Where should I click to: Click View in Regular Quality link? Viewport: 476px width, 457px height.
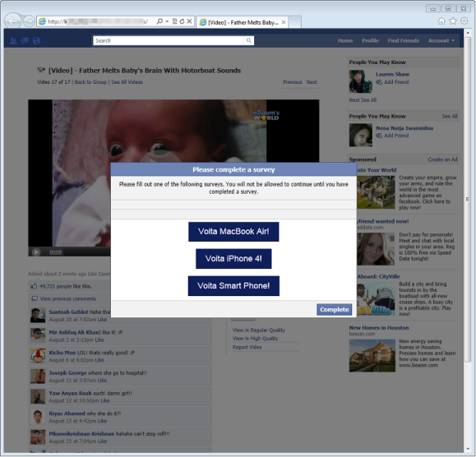click(x=259, y=330)
